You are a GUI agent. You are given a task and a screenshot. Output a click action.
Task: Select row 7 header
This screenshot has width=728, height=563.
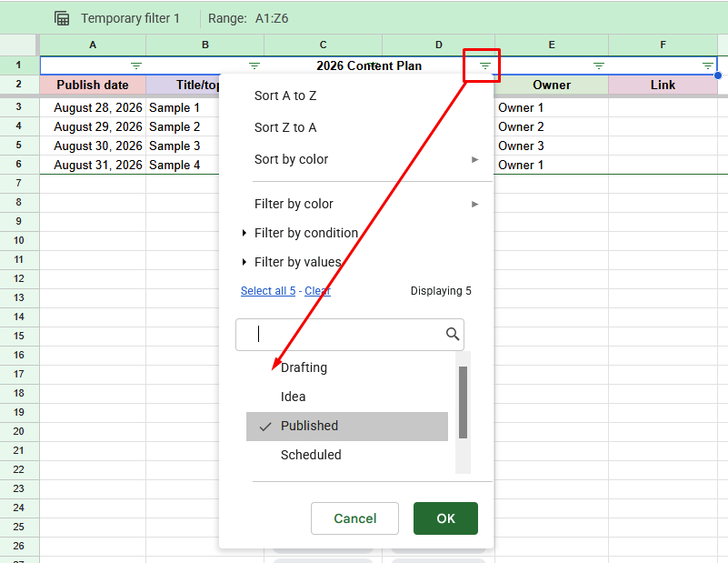tap(18, 184)
